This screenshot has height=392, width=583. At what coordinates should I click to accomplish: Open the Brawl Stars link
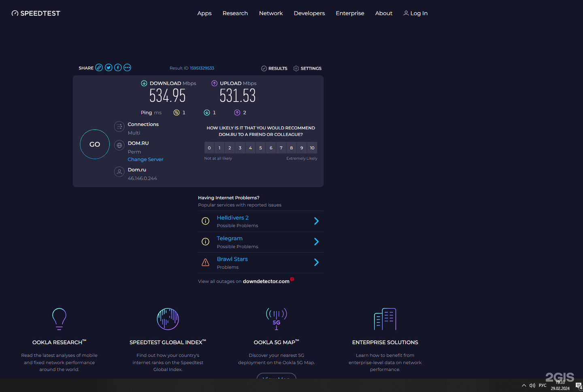click(x=232, y=259)
